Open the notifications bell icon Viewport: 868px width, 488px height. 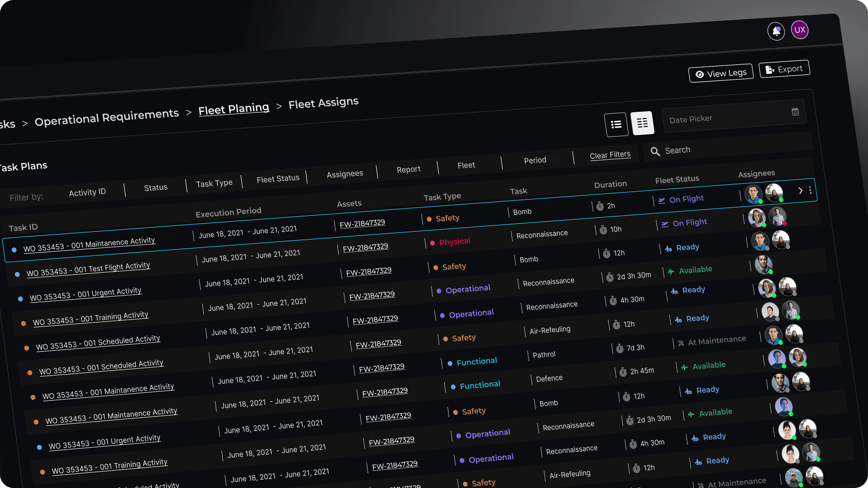(776, 31)
